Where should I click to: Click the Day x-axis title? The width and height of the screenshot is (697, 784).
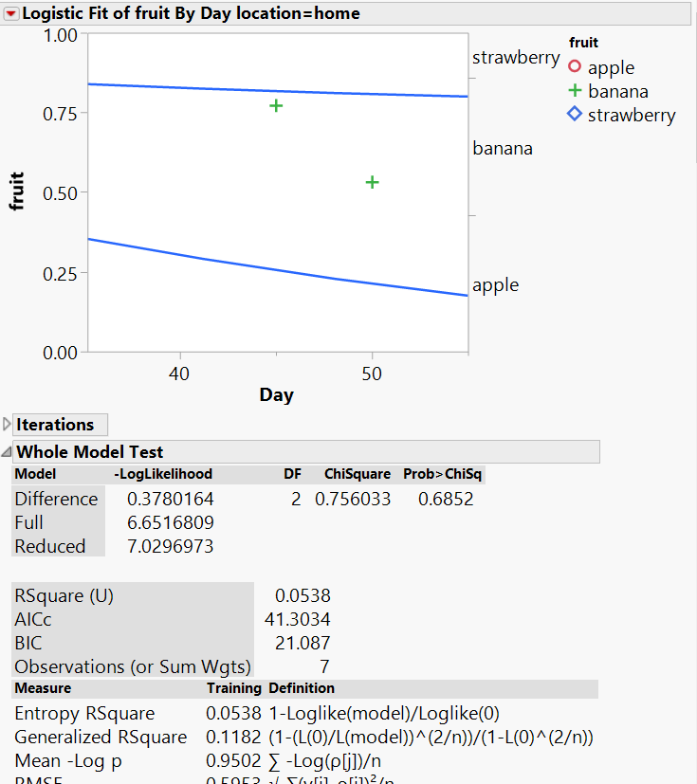coord(276,395)
